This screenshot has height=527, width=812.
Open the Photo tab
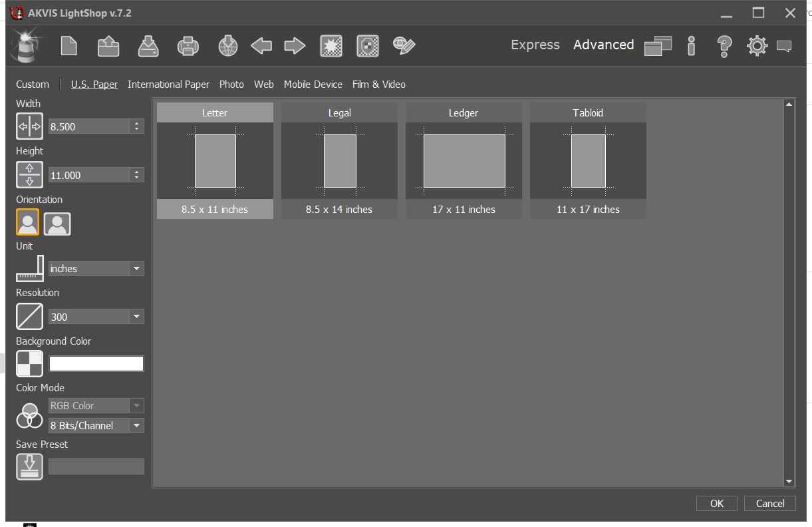(x=231, y=85)
